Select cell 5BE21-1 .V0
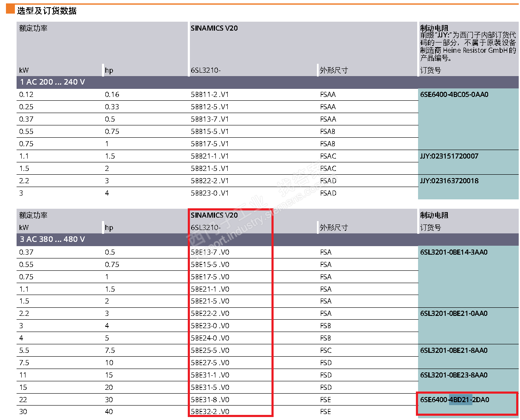The image size is (520, 420). (210, 289)
